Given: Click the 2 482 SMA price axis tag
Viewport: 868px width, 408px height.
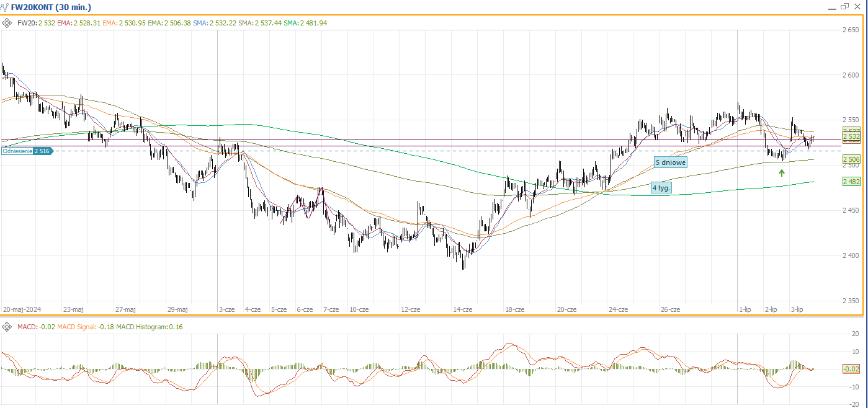Looking at the screenshot, I should (x=851, y=181).
